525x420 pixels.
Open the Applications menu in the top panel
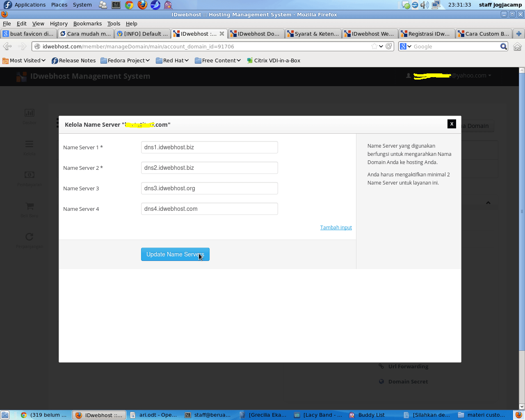point(25,5)
